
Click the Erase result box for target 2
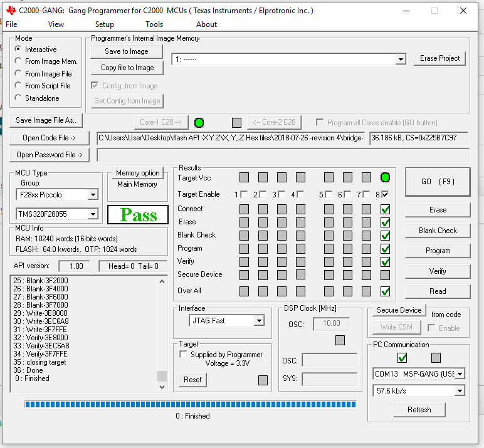[263, 222]
